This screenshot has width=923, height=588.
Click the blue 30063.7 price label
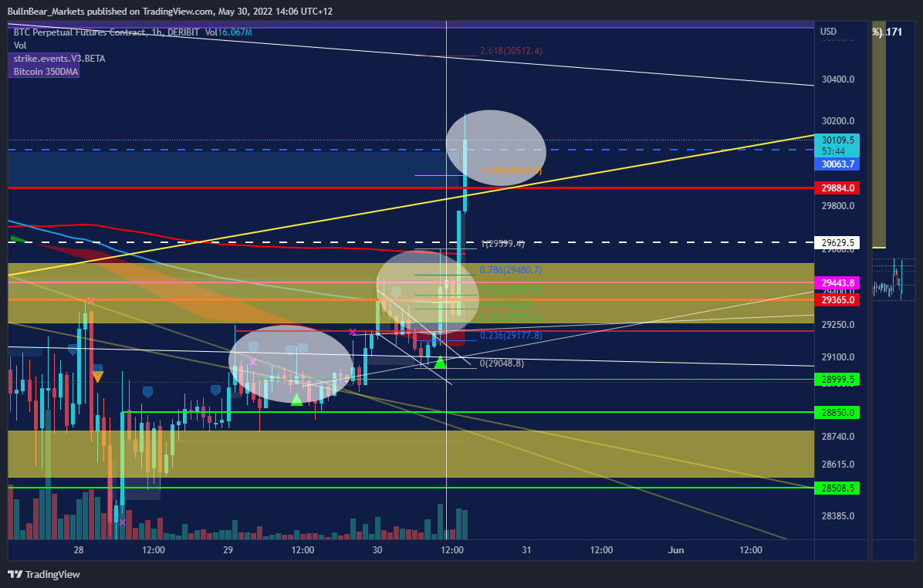(837, 164)
